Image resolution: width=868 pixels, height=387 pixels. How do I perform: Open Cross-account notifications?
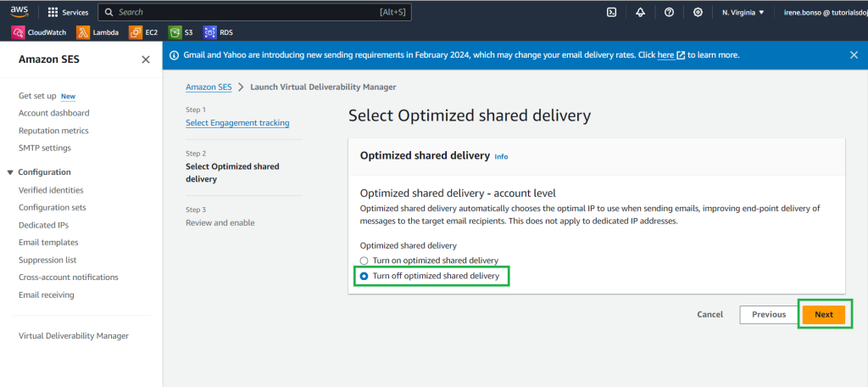tap(68, 278)
